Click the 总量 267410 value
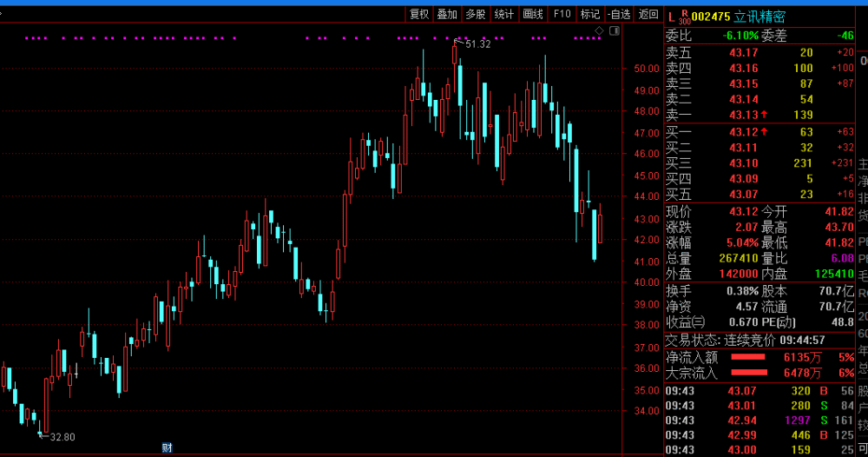Image resolution: width=868 pixels, height=457 pixels. pos(739,258)
